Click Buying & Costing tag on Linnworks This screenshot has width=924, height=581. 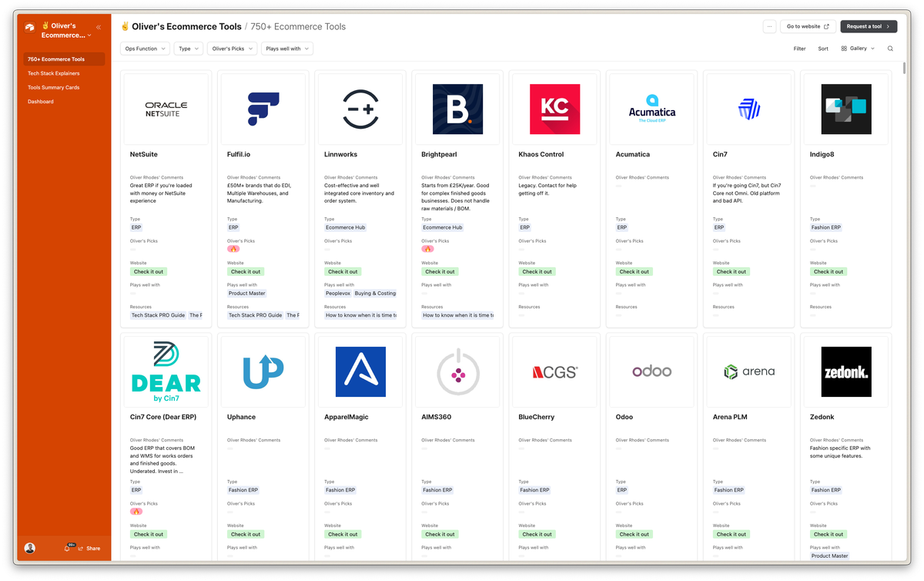[x=375, y=293]
